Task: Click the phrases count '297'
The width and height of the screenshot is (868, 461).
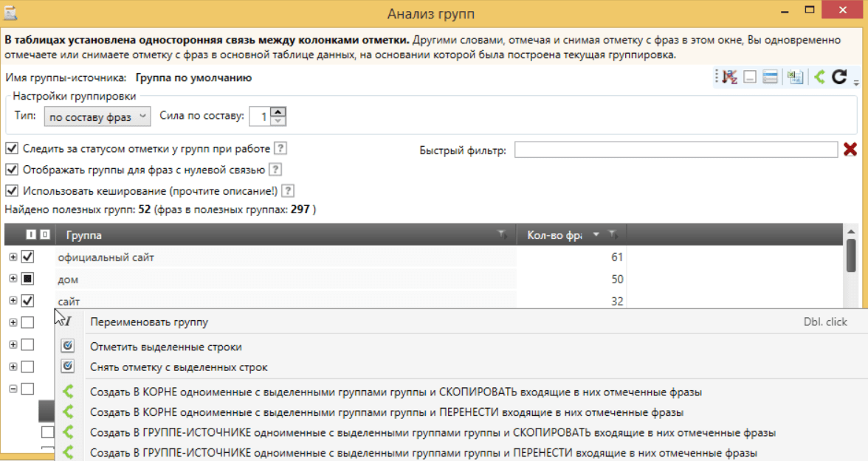Action: (x=300, y=209)
